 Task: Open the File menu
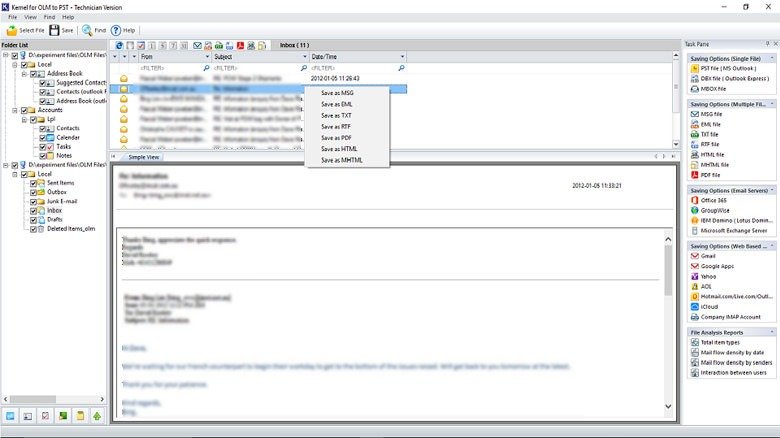click(12, 17)
